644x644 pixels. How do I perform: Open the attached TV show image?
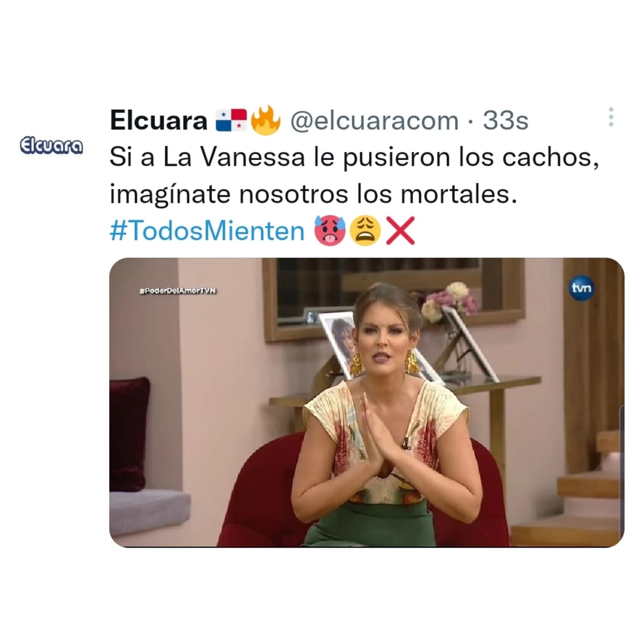(x=367, y=403)
